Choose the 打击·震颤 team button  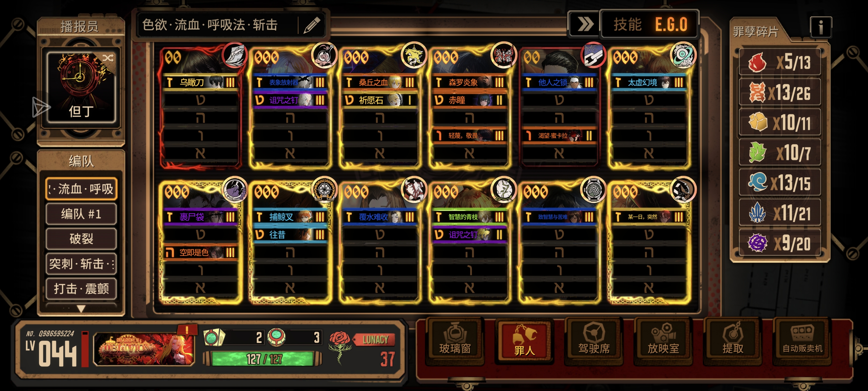81,289
